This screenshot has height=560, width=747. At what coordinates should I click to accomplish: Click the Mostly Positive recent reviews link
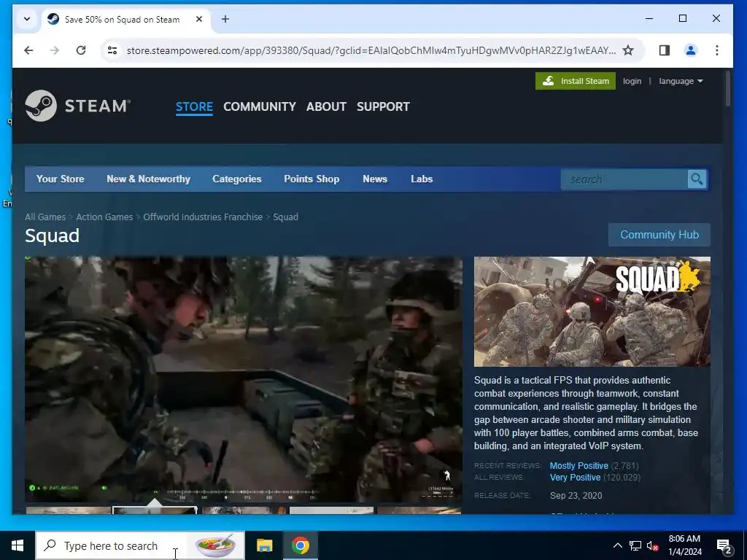[x=578, y=466]
